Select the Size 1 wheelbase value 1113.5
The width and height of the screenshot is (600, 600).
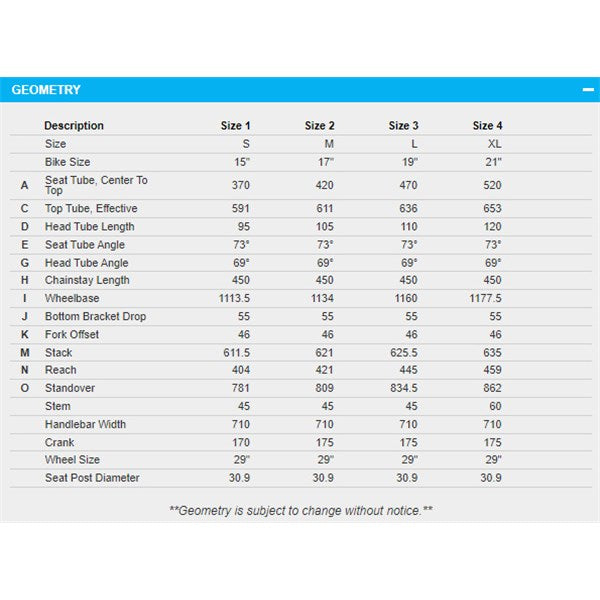click(234, 299)
